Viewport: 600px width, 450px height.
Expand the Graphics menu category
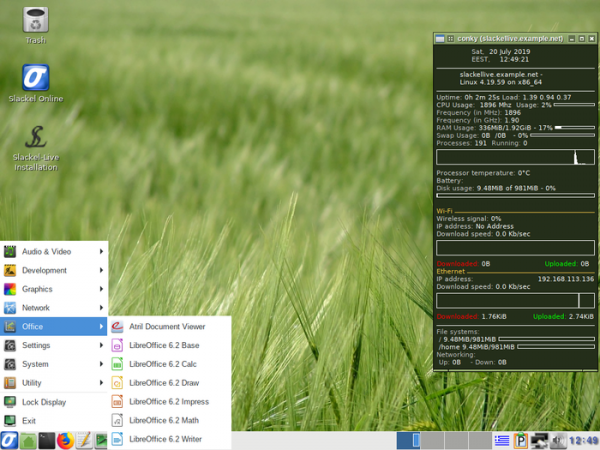point(55,289)
